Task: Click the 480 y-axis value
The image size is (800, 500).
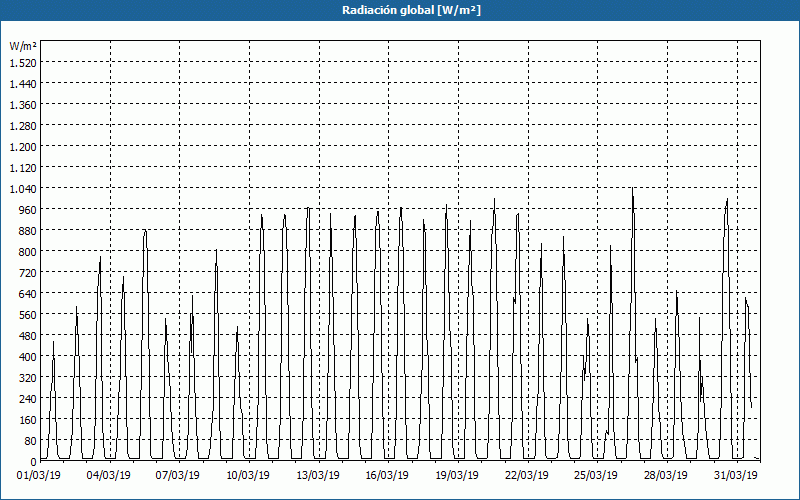Action: point(28,336)
